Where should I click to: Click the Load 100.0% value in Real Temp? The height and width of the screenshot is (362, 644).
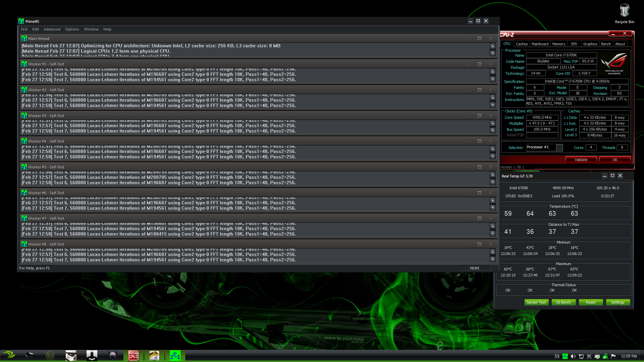(x=563, y=196)
